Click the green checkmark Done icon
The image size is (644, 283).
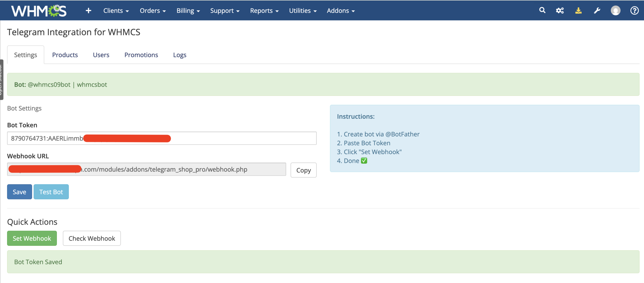[364, 161]
